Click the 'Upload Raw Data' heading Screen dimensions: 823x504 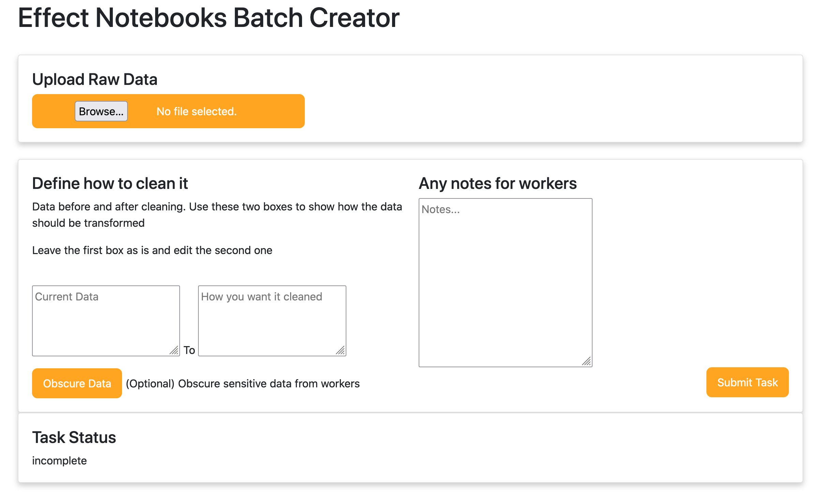tap(95, 79)
